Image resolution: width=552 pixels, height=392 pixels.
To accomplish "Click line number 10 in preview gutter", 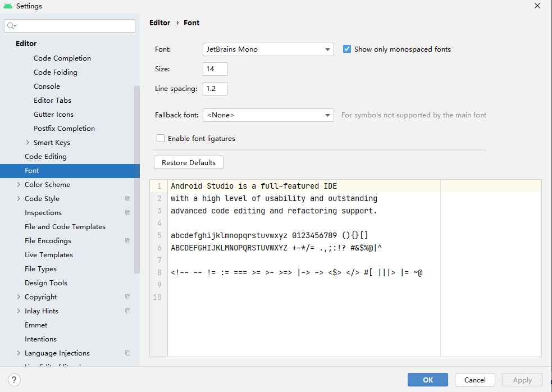I will click(x=157, y=297).
